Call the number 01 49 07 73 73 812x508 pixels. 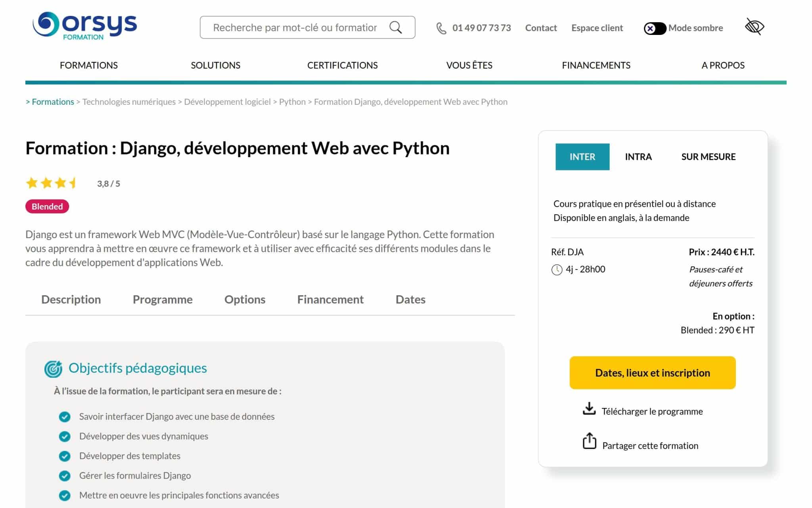tap(481, 28)
